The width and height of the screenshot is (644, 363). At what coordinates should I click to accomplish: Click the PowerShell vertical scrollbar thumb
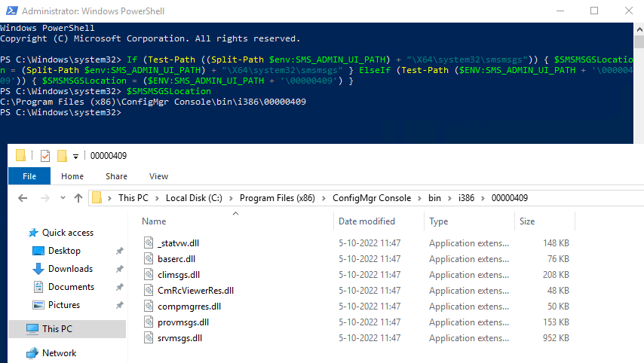[x=639, y=42]
